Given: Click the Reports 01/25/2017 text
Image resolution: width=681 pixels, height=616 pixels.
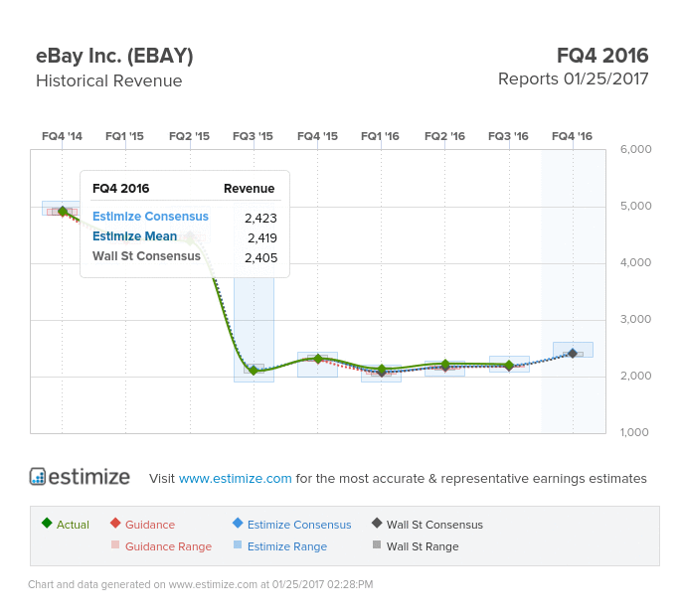Looking at the screenshot, I should 574,79.
